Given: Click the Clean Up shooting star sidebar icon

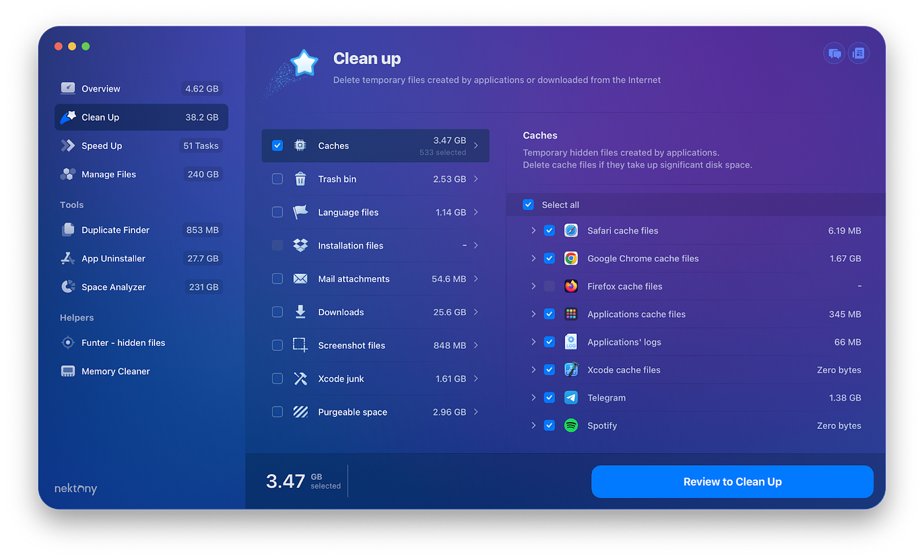Looking at the screenshot, I should click(x=68, y=117).
